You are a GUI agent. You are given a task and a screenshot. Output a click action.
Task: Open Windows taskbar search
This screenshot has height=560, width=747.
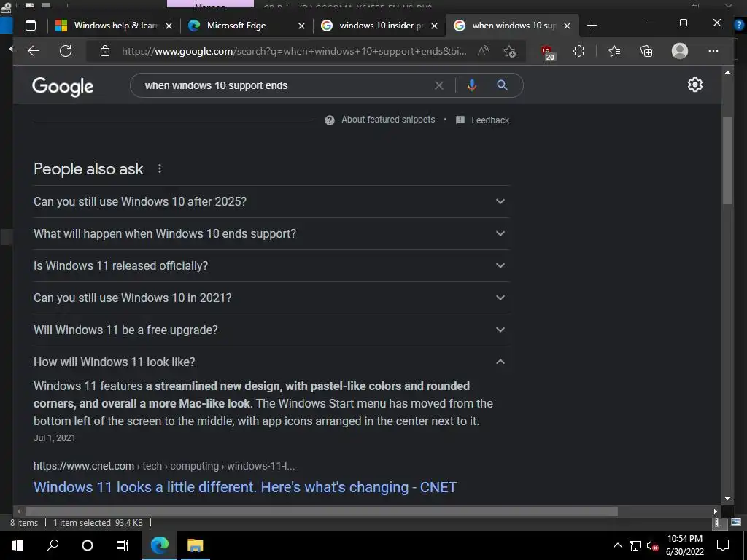point(53,545)
